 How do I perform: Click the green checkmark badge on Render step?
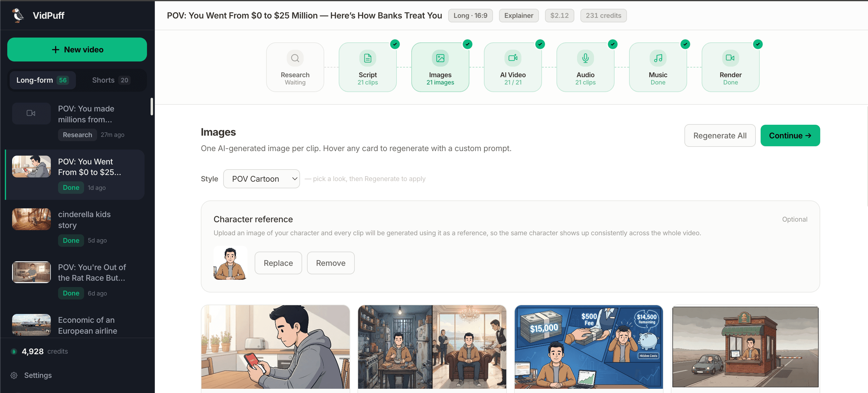click(x=758, y=44)
